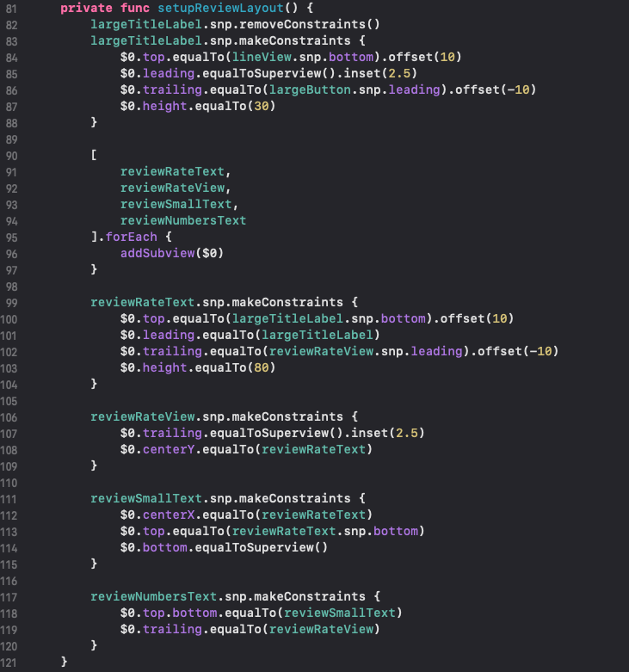Click reviewRateView.snp.makeConstraints on line 106

pyautogui.click(x=217, y=416)
